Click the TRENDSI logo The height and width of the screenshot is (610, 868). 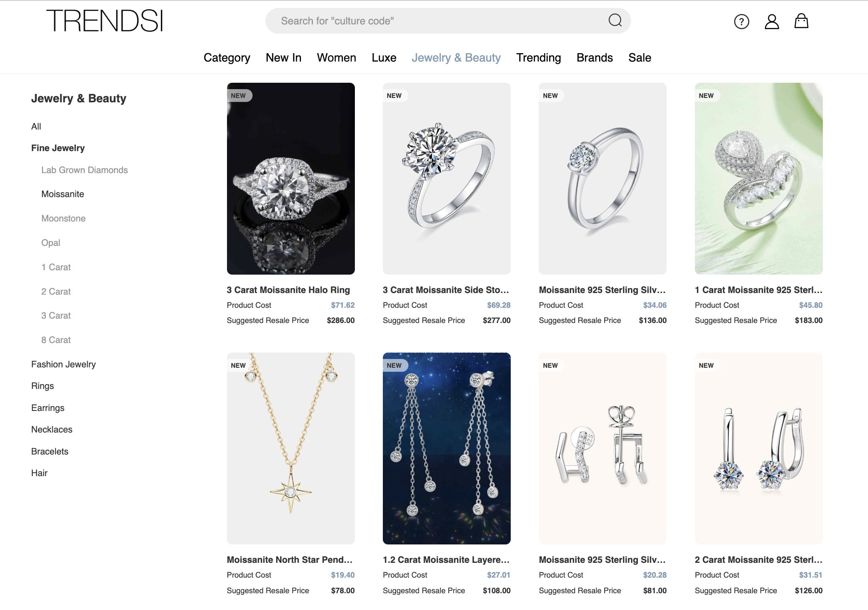[105, 21]
